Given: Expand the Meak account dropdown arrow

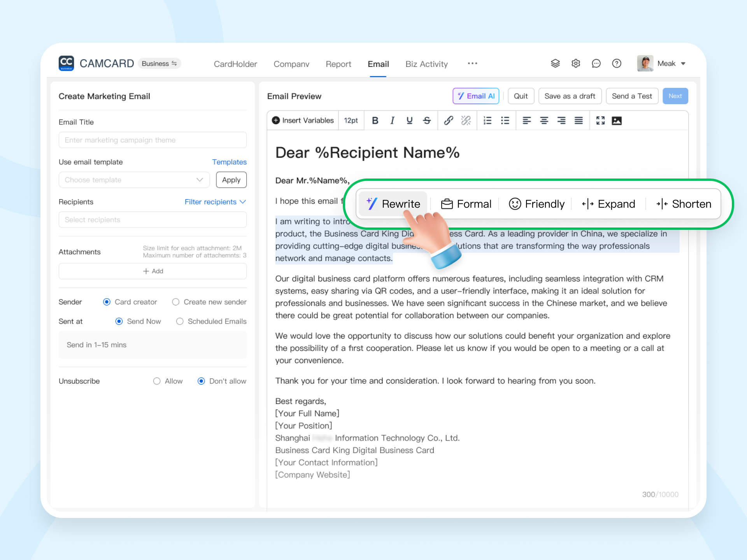Looking at the screenshot, I should coord(683,63).
